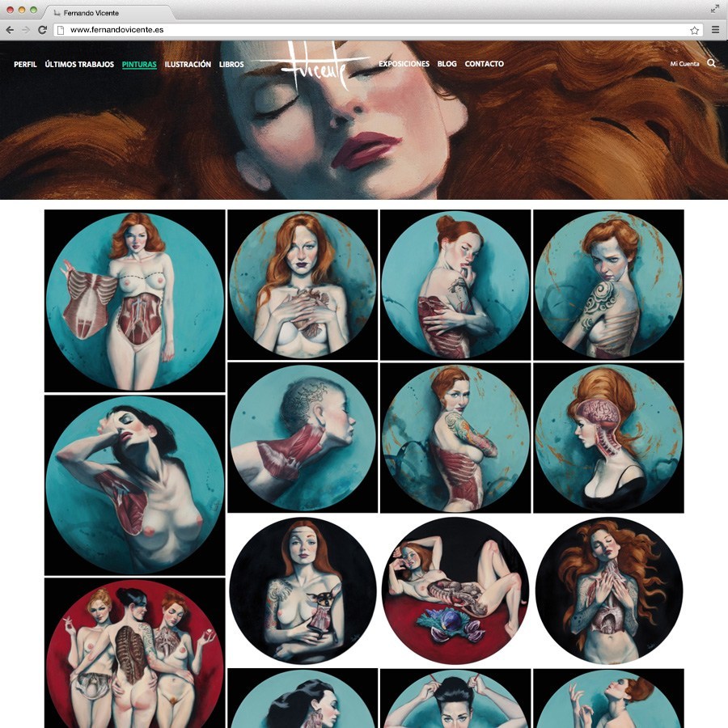Visit the EXPOSICIONES page

[404, 64]
